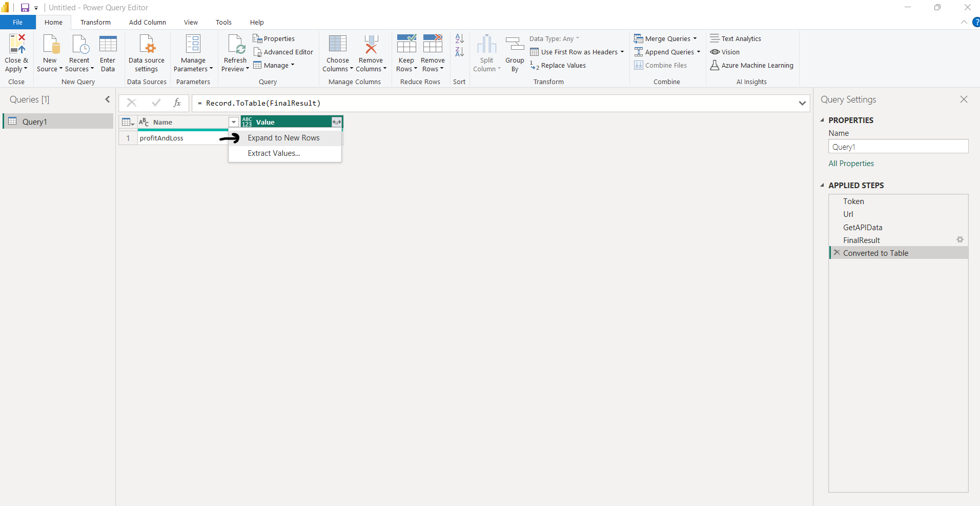Image resolution: width=980 pixels, height=506 pixels.
Task: Open the Manage query dropdown
Action: 274,65
